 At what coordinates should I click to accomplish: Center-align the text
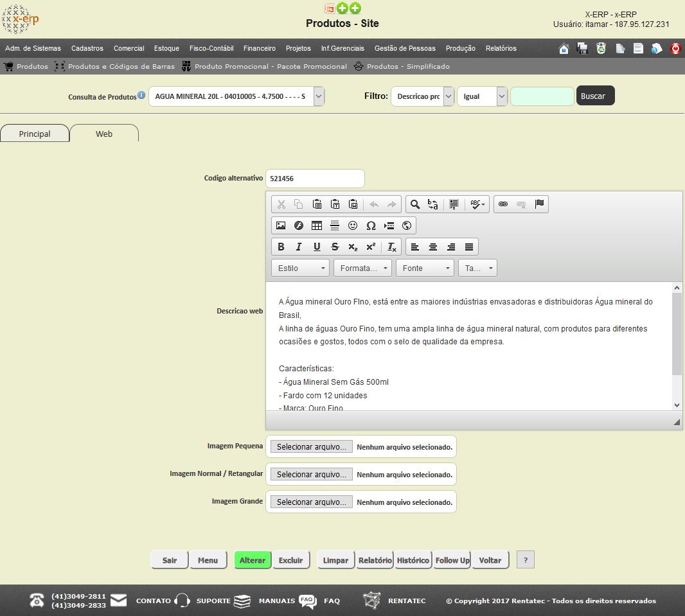(x=433, y=247)
